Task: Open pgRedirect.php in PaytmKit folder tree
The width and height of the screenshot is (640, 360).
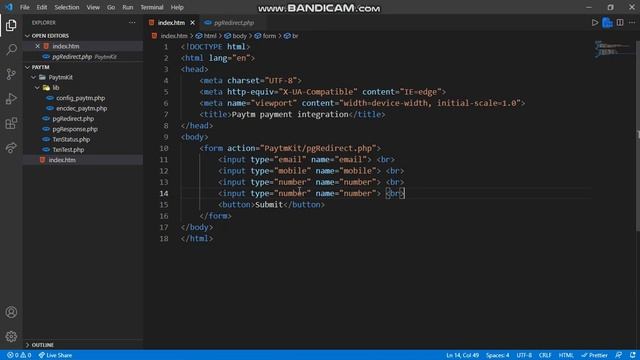Action: [73, 119]
